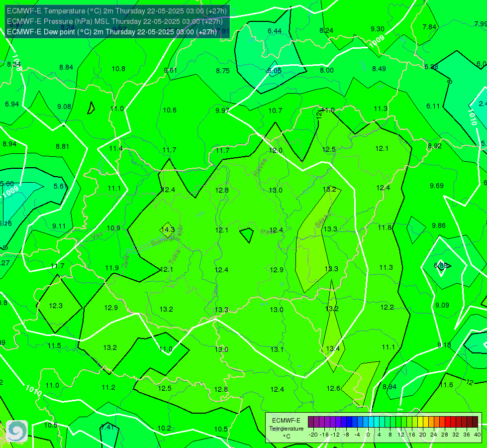Viewport: 487px width, 448px height.
Task: Select the ECMWF-E Dew point 2m layer label
Action: coord(112,32)
